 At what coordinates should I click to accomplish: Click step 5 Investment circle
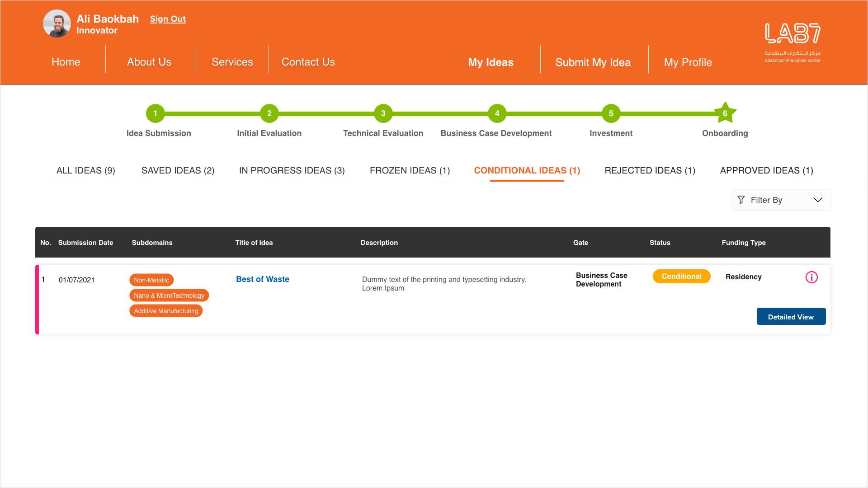pos(611,113)
